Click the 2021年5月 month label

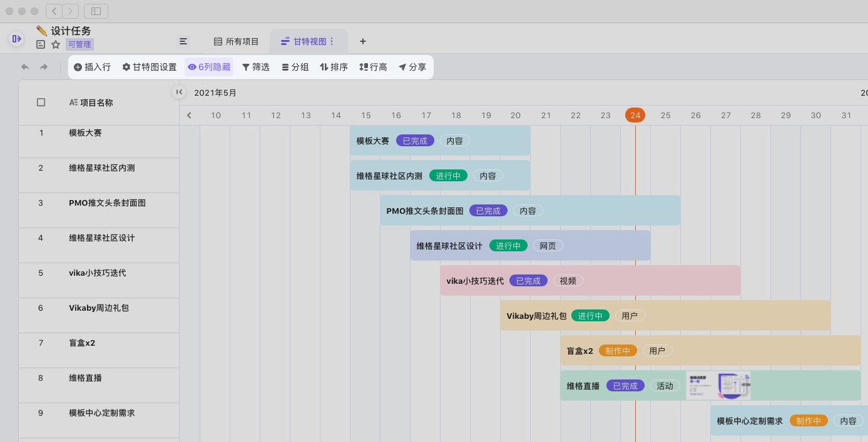(215, 93)
